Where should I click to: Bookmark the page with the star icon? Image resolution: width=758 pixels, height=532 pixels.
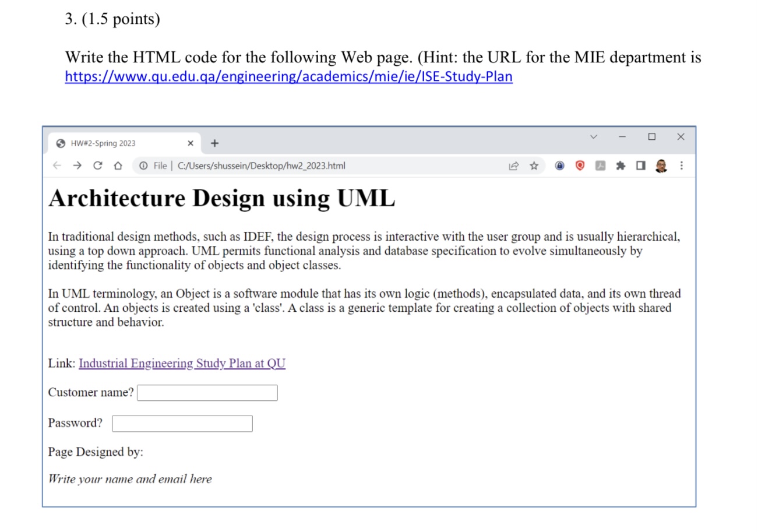[533, 166]
